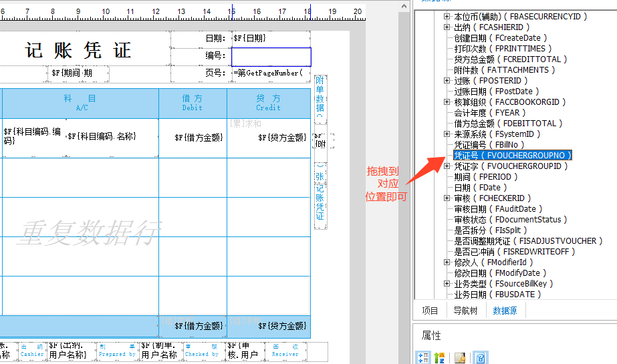Select 借方总金额 FDEBITTOTAL field
This screenshot has width=617, height=364.
(x=508, y=124)
